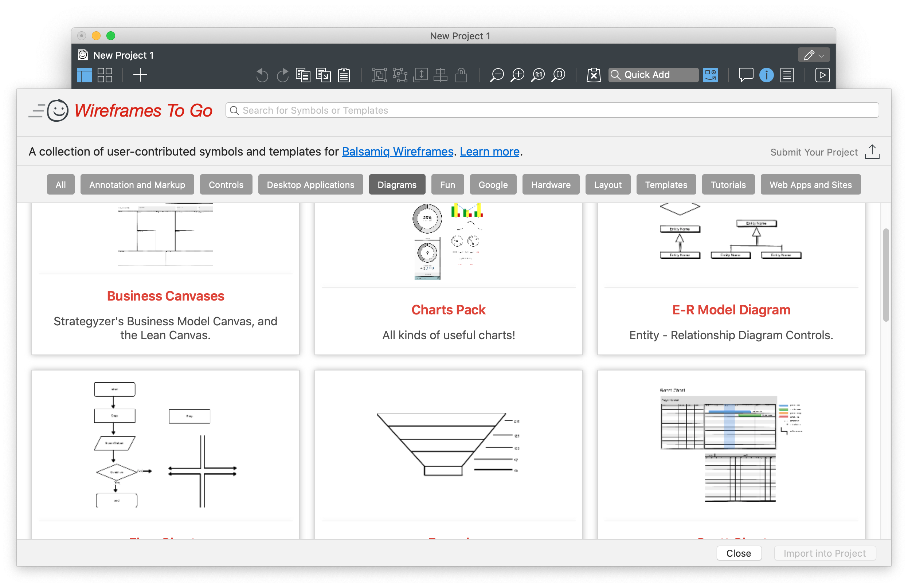Click the yellow minimize window button
Viewport: 908px width, 588px height.
(96, 35)
